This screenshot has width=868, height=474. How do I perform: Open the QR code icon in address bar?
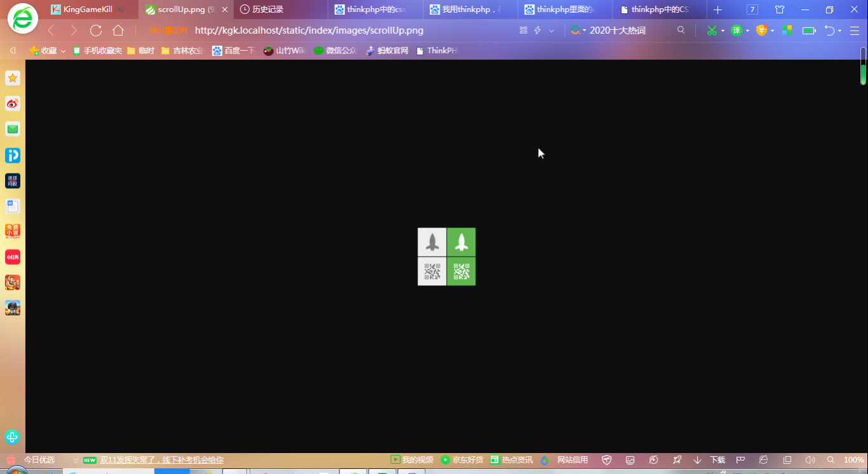coord(524,30)
